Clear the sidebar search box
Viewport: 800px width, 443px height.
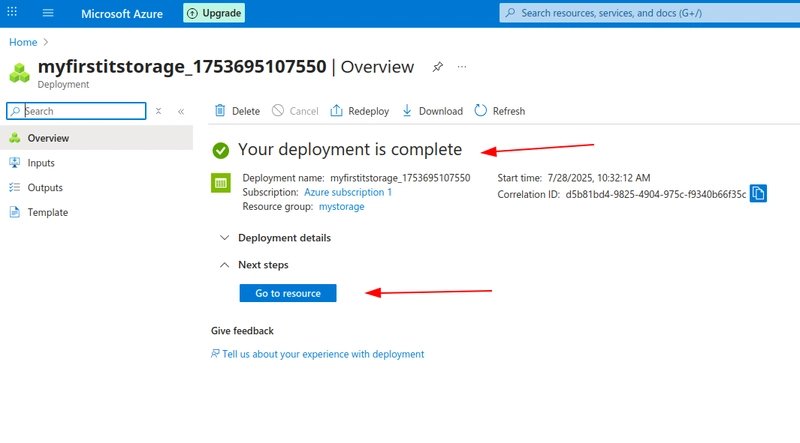tap(158, 111)
